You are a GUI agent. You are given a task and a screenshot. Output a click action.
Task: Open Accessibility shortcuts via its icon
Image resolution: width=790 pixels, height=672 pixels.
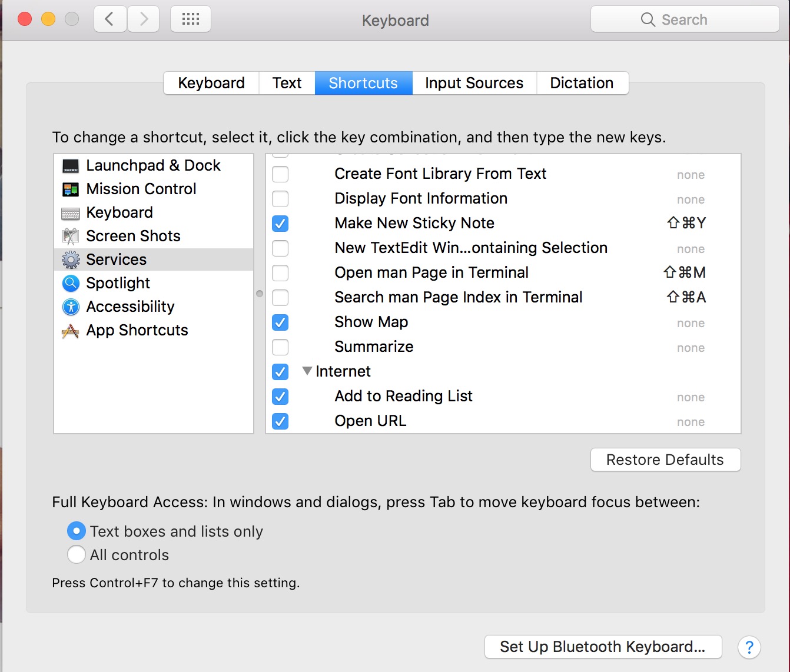pos(71,307)
